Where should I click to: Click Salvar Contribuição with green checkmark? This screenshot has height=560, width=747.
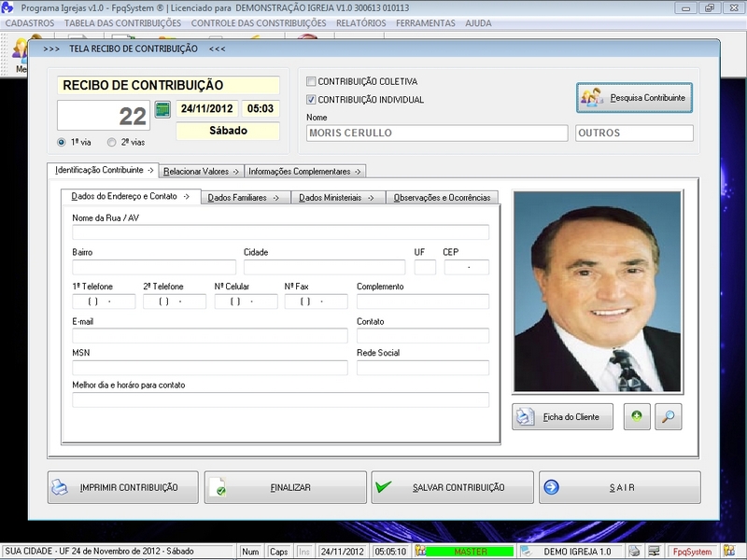tap(452, 487)
